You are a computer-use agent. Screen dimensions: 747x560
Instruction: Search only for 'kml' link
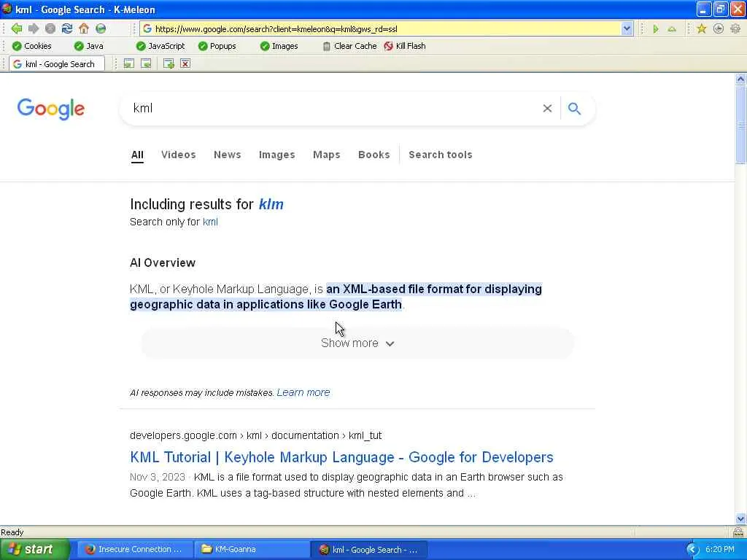(x=210, y=222)
